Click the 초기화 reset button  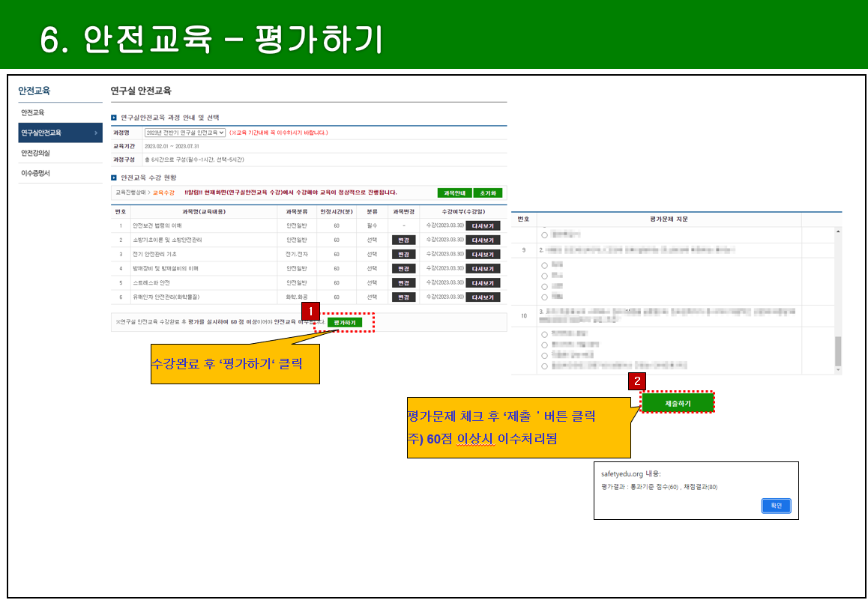pos(488,193)
